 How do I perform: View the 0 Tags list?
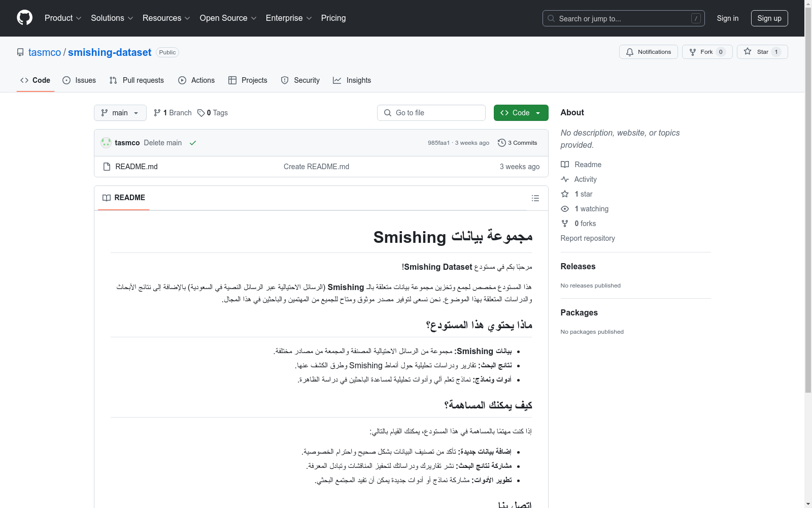click(213, 113)
